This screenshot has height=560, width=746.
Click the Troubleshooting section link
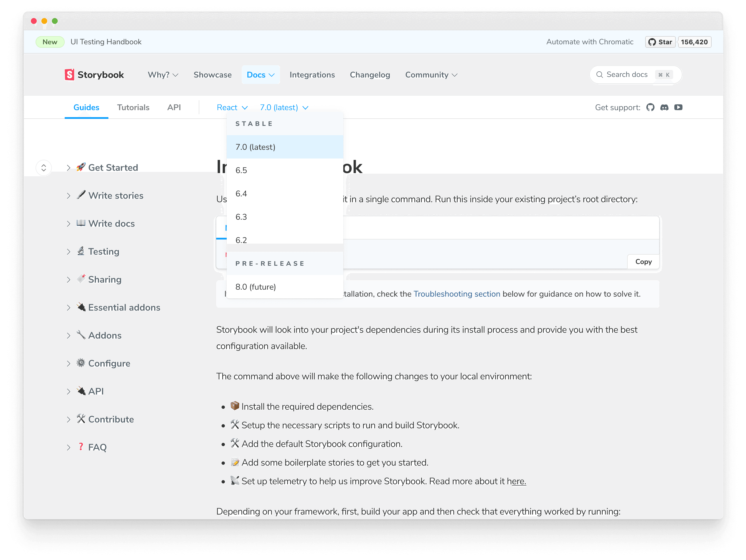(456, 293)
